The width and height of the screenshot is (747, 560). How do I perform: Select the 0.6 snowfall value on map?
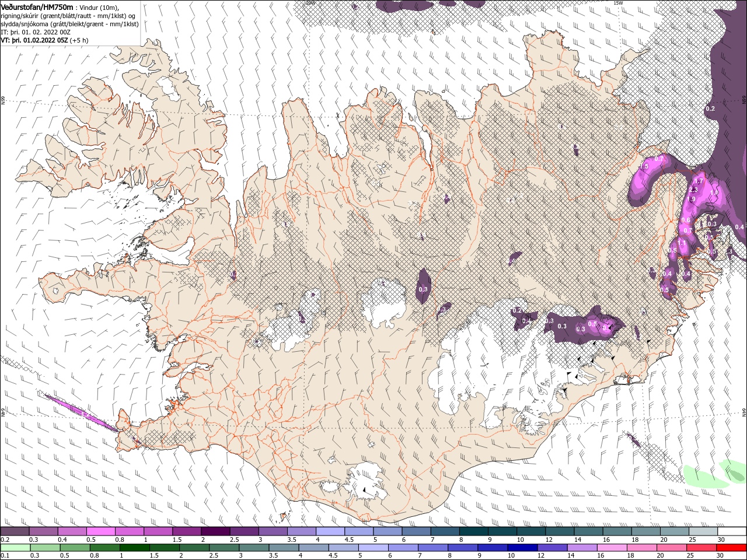686,220
